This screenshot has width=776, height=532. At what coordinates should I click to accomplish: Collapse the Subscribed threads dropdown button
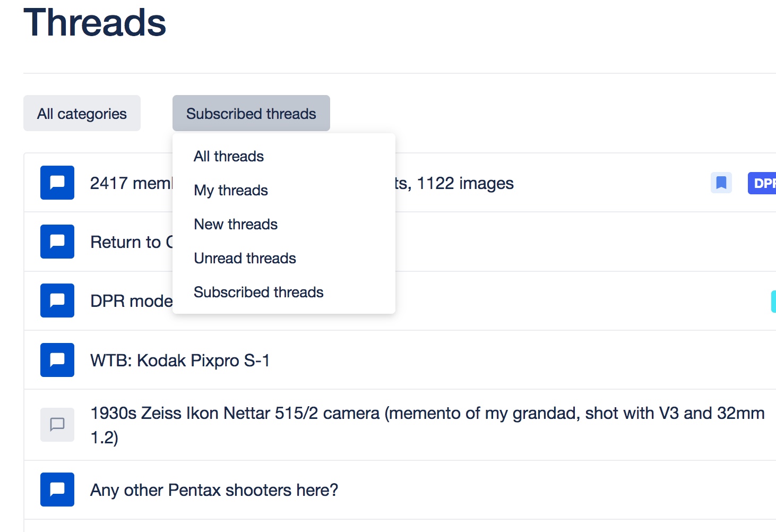(x=251, y=114)
